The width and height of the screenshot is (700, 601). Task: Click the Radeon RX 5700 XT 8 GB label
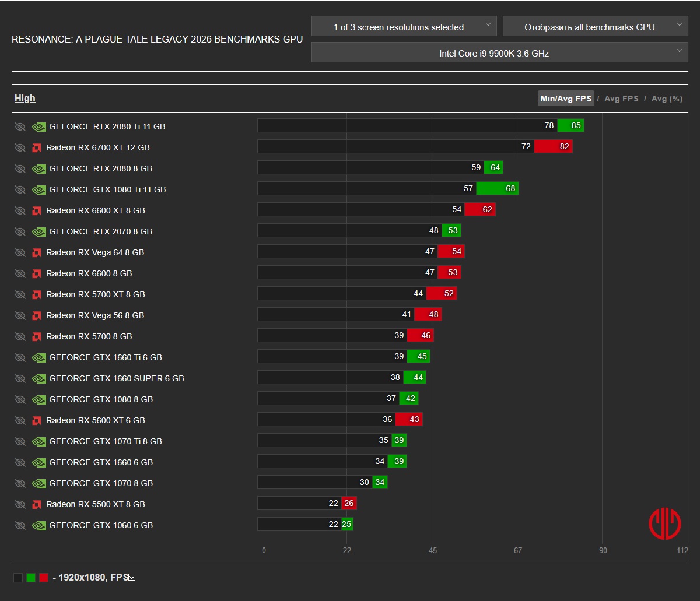pos(96,294)
